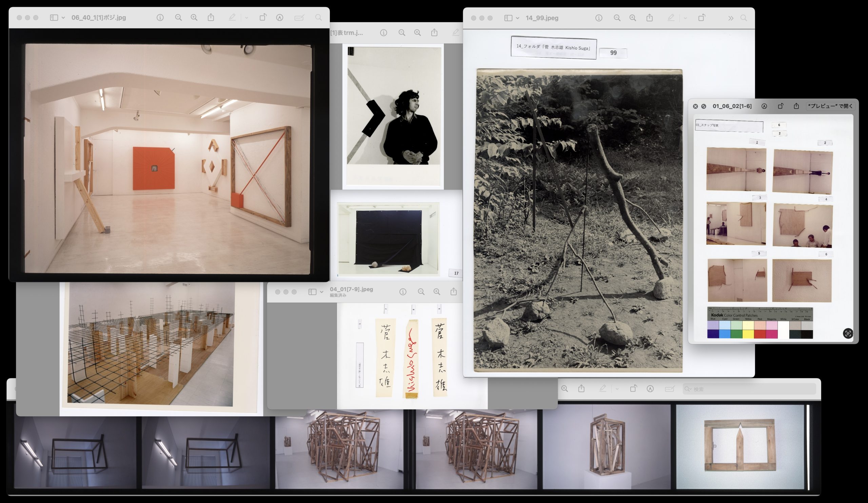Open the sidebar view dropdown in 14_99.jpeg window
The image size is (868, 503).
[x=517, y=18]
